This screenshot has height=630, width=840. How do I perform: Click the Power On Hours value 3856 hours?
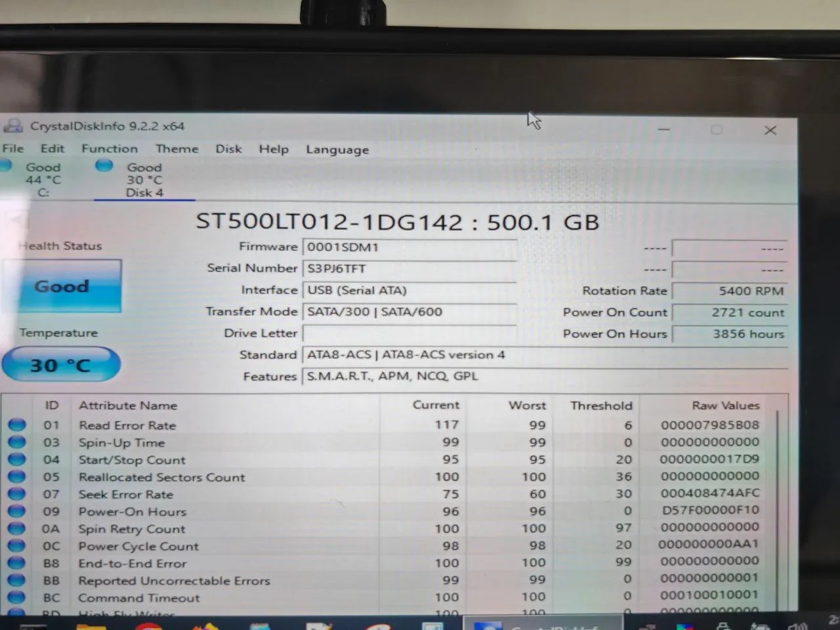point(730,333)
